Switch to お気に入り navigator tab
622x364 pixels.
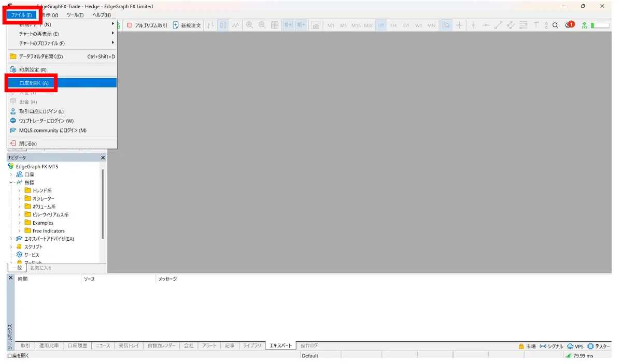pyautogui.click(x=40, y=268)
